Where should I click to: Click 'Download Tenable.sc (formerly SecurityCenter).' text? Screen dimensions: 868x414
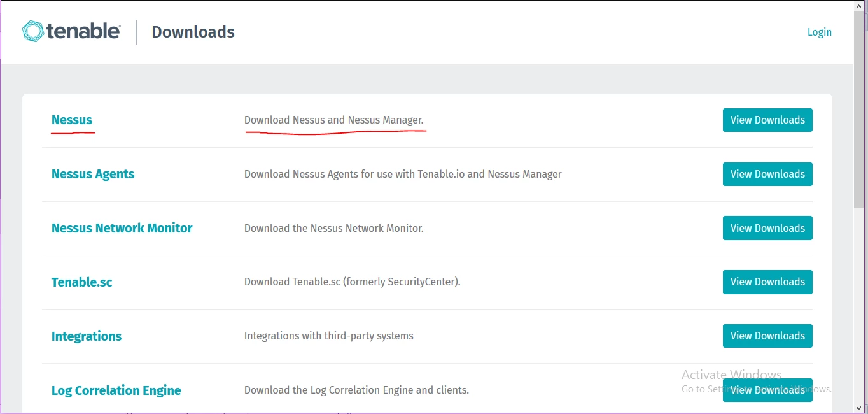tap(352, 282)
